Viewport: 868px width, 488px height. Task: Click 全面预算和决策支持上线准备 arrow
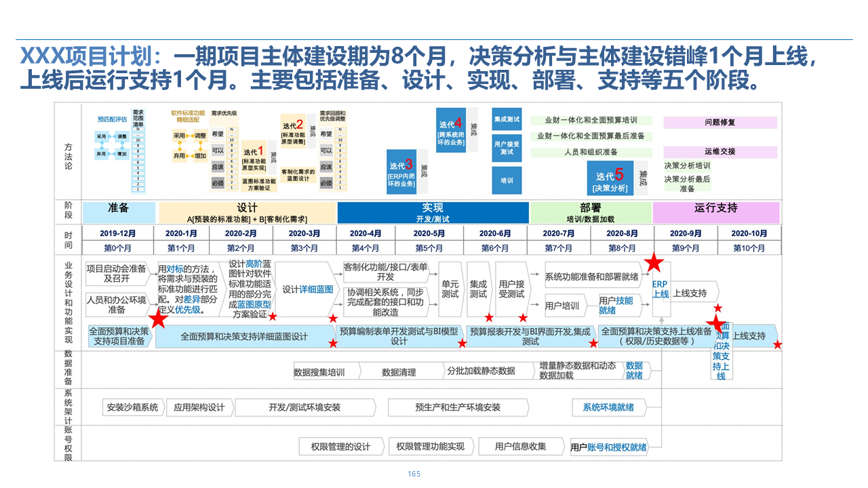coord(656,336)
